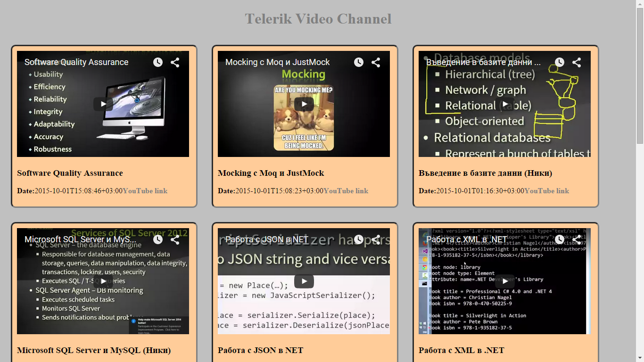644x362 pixels.
Task: Click Share icon on Mocking с Moq и JustMock video
Action: (376, 62)
